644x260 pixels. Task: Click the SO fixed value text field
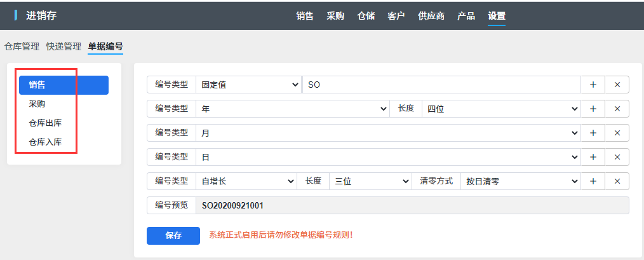tap(441, 85)
